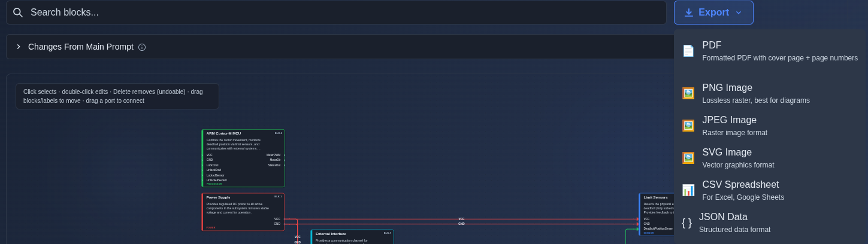Click the JPEG Image picture icon
Image resolution: width=868 pixels, height=244 pixels.
[688, 126]
